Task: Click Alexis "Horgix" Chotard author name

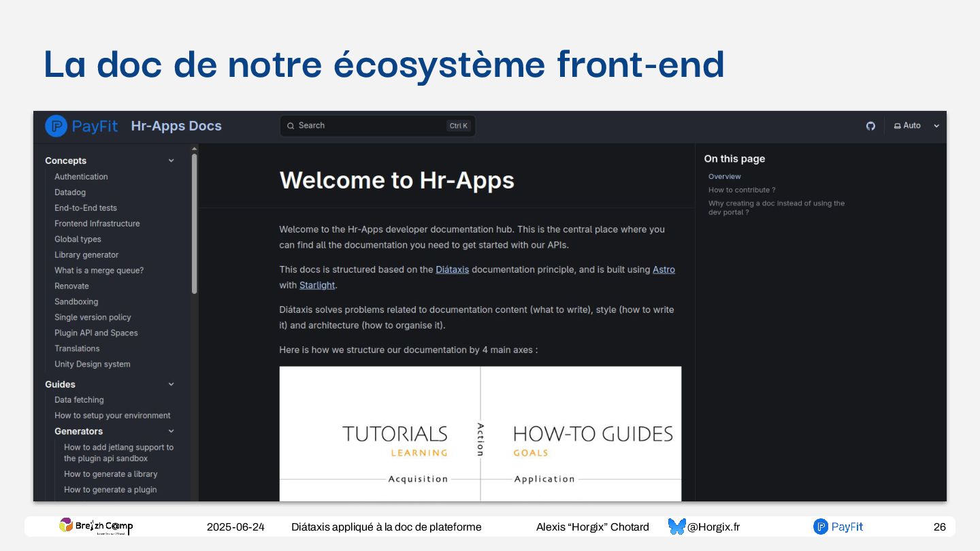Action: click(593, 527)
